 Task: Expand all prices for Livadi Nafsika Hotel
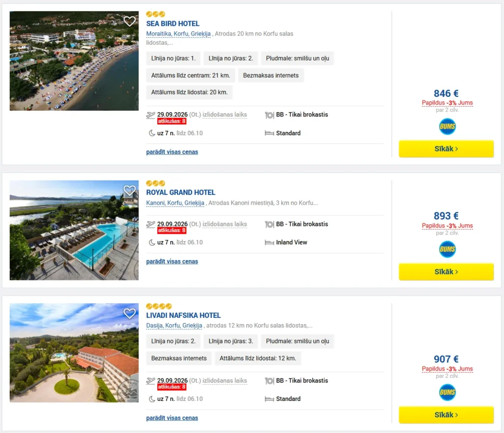point(172,418)
